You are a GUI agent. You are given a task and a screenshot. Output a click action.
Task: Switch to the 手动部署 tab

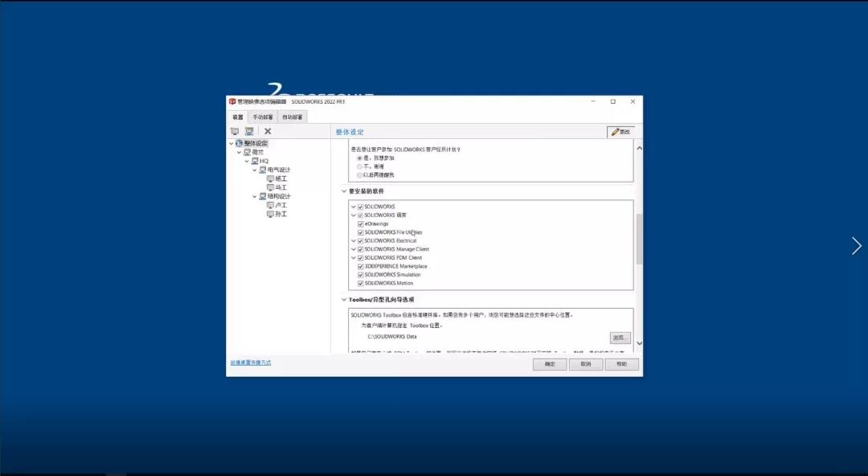click(263, 117)
